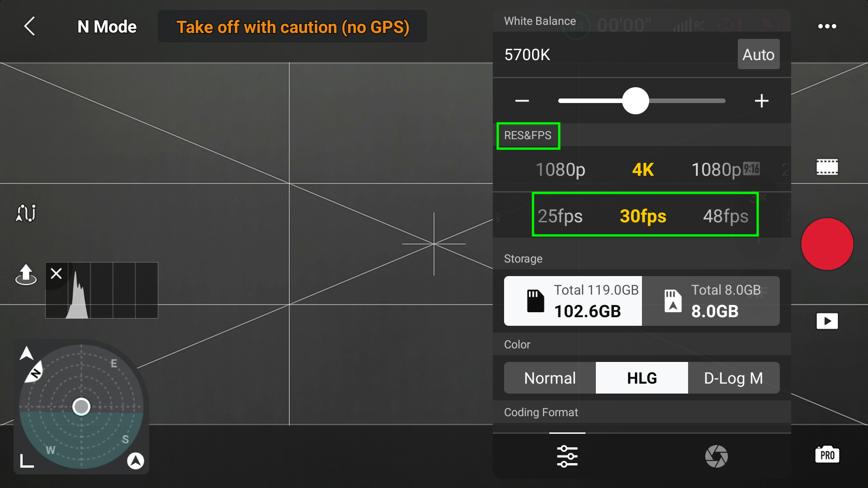Open the waypoint flight route icon
Screen dimensions: 868x488
coord(26,213)
